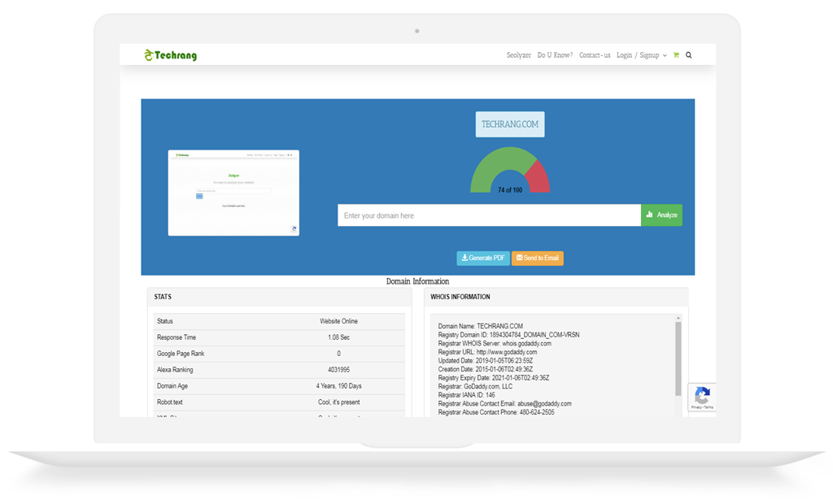
Task: Select the 1.08 Sec response time value
Action: 338,338
